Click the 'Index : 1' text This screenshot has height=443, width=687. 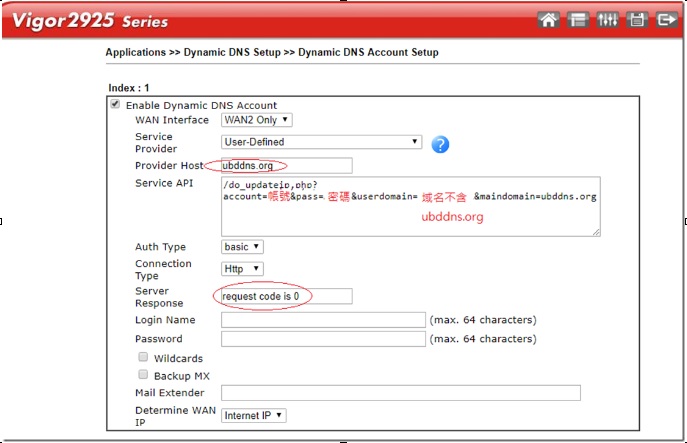tap(129, 88)
